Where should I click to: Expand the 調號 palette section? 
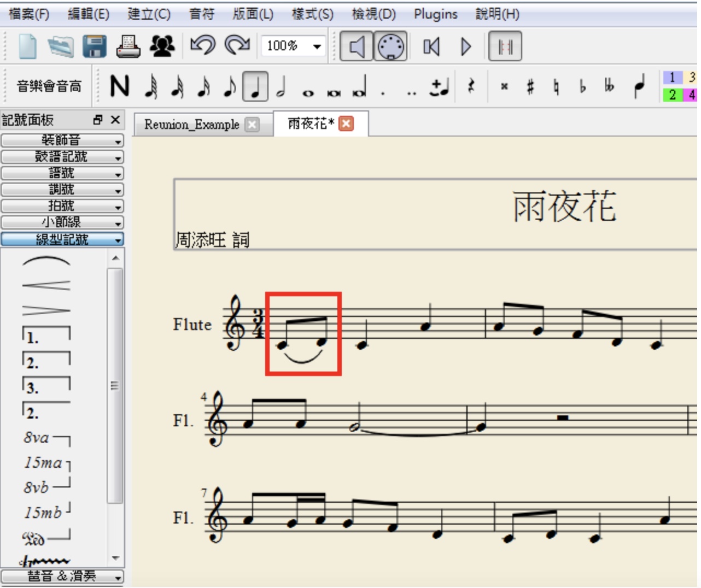(x=62, y=190)
